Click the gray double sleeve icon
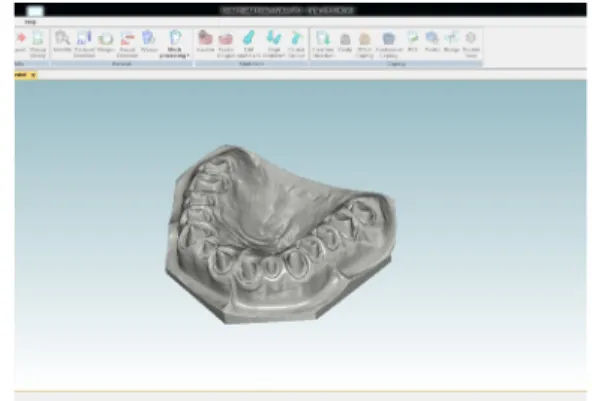Image resolution: width=592 pixels, height=401 pixels. click(471, 38)
